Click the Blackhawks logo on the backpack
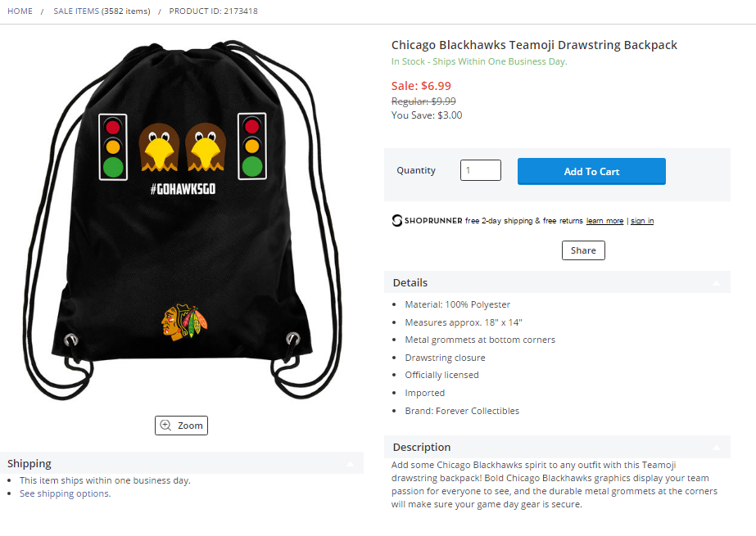The height and width of the screenshot is (536, 756). click(184, 322)
